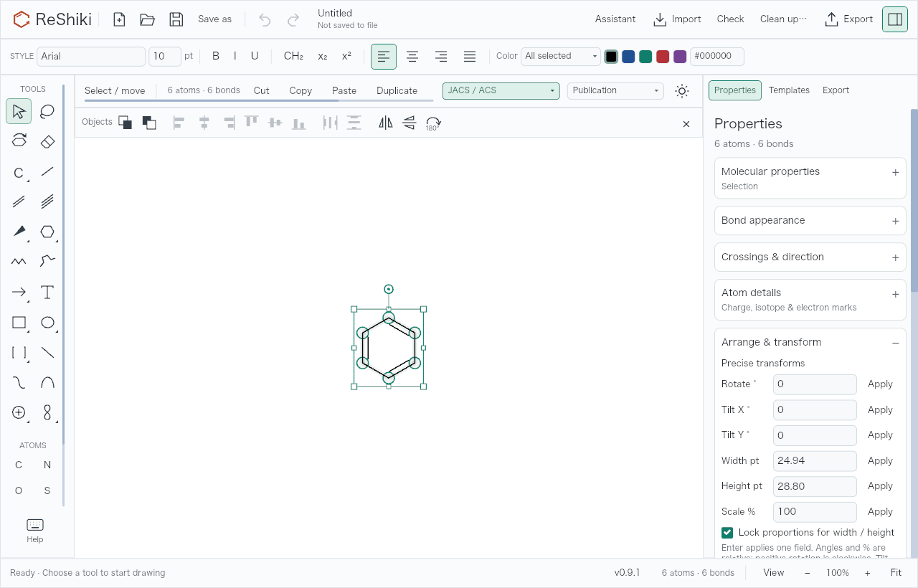Rotate selection by 180 degrees
The height and width of the screenshot is (588, 918).
coord(433,123)
